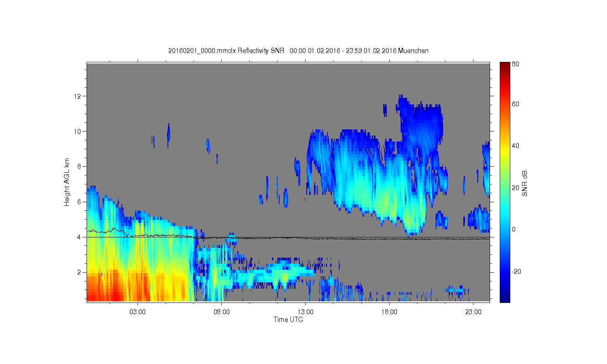Select the 23:00 time tick label

tap(473, 312)
